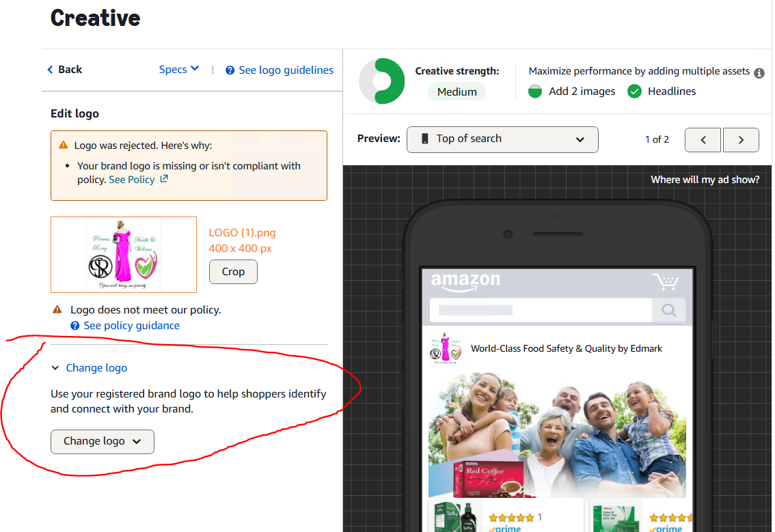Click the info icon beside Maximize performance
Screen dimensions: 775x532
coord(759,73)
